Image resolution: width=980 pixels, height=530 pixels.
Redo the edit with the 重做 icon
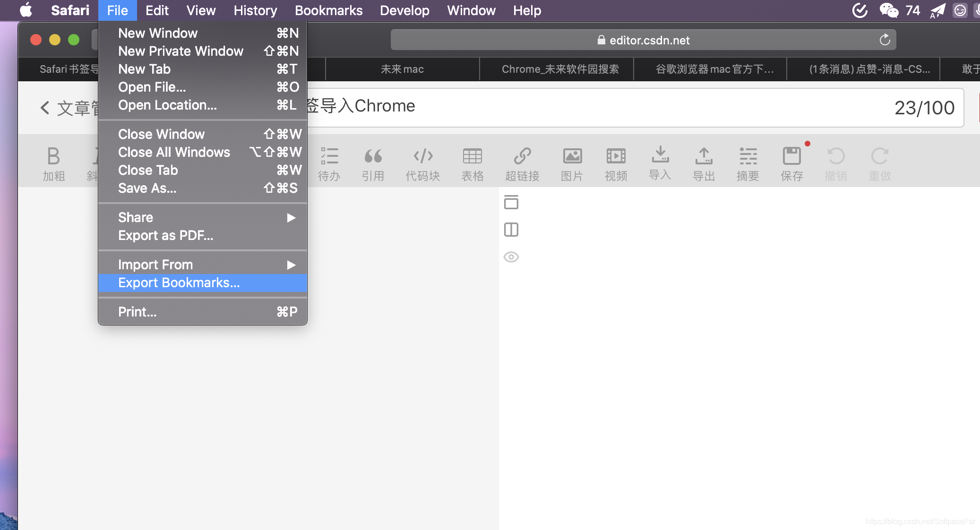(880, 163)
